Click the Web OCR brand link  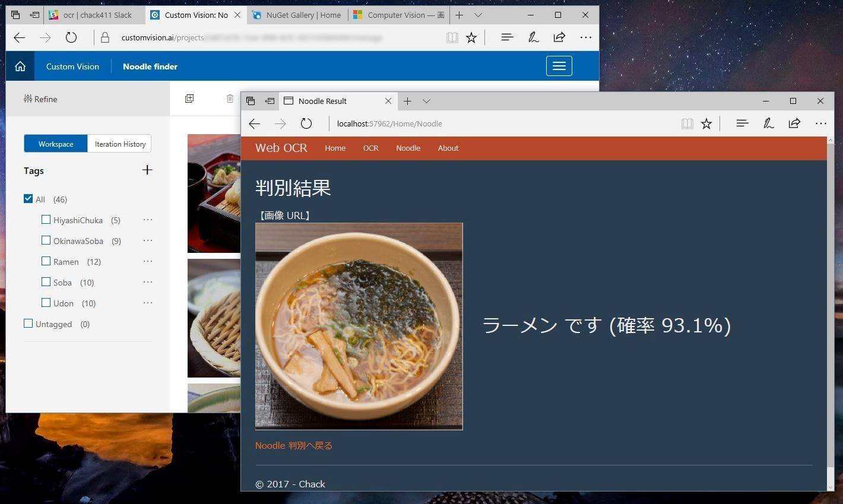pos(281,148)
